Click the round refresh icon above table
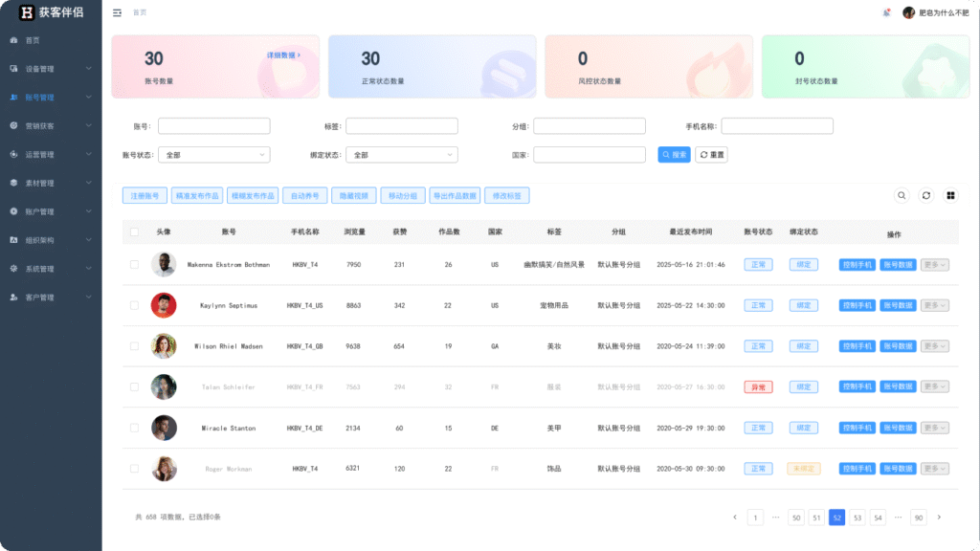 click(x=926, y=195)
